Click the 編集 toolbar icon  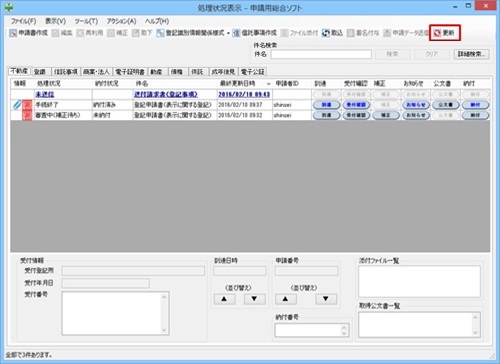pyautogui.click(x=55, y=33)
